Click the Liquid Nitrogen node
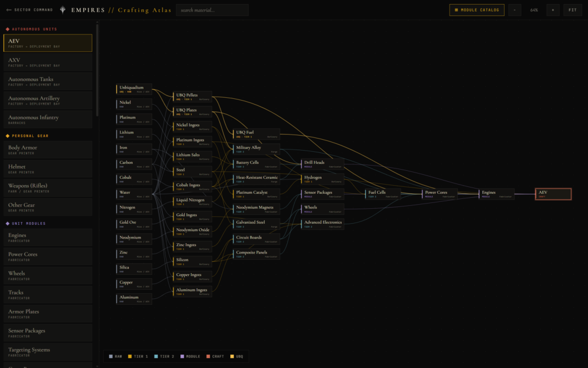 [x=192, y=202]
